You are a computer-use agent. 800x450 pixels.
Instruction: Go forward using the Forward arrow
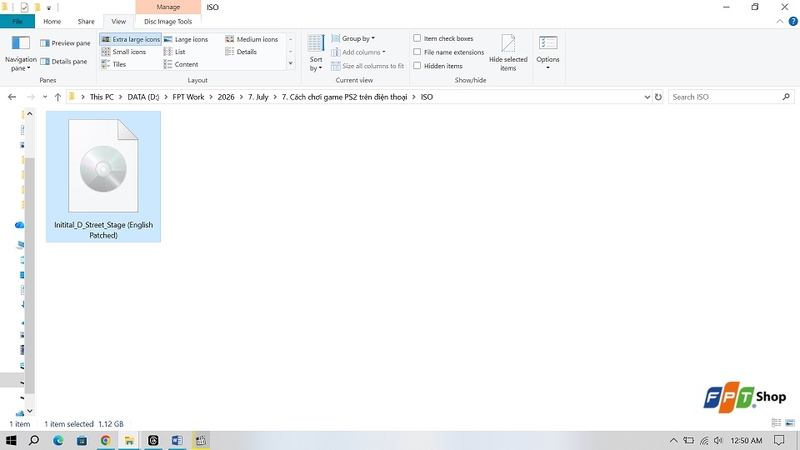(31, 97)
